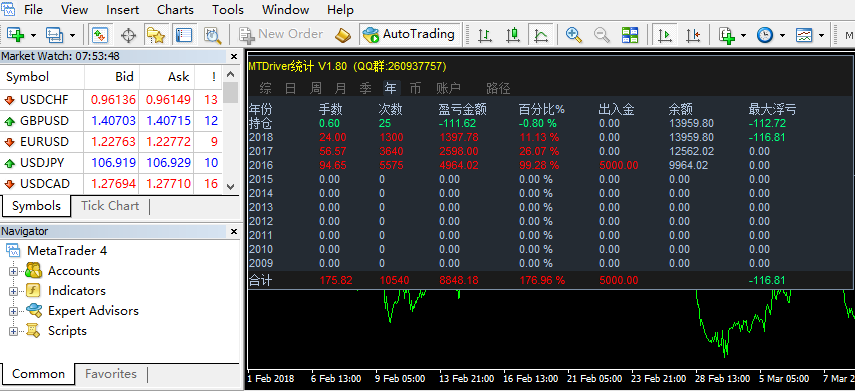Select the candlestick chart icon
The width and height of the screenshot is (855, 391).
point(512,35)
